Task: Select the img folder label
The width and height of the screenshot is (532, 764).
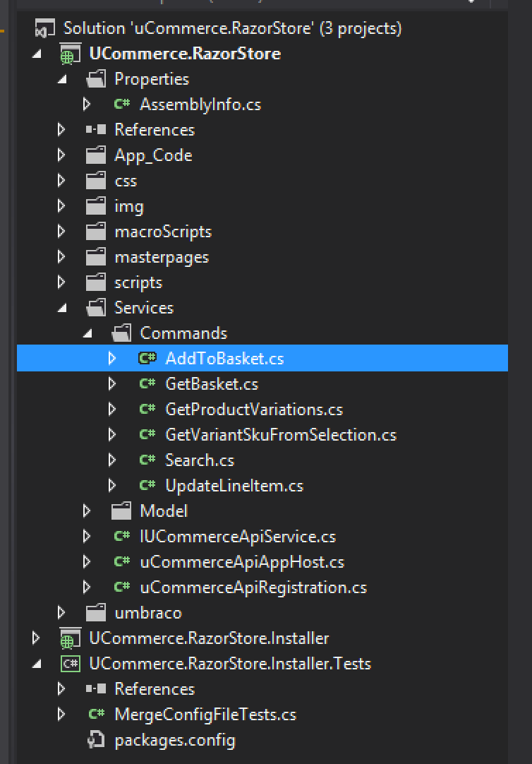Action: [x=129, y=207]
